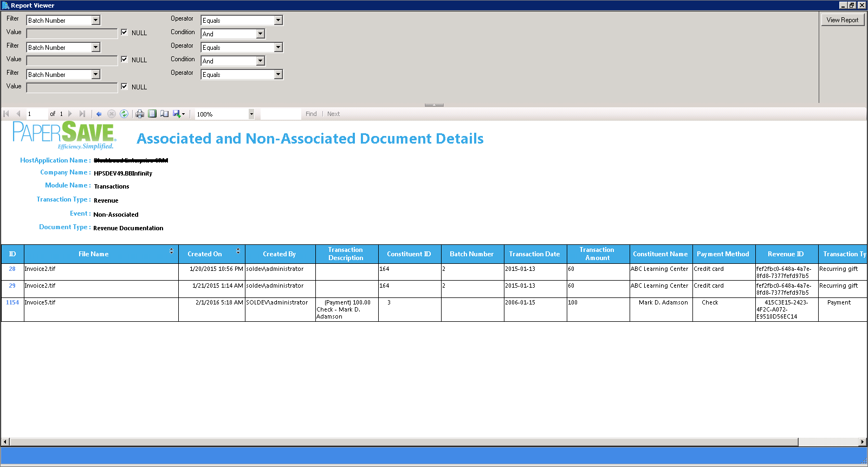Click the stop rendering icon

(112, 114)
